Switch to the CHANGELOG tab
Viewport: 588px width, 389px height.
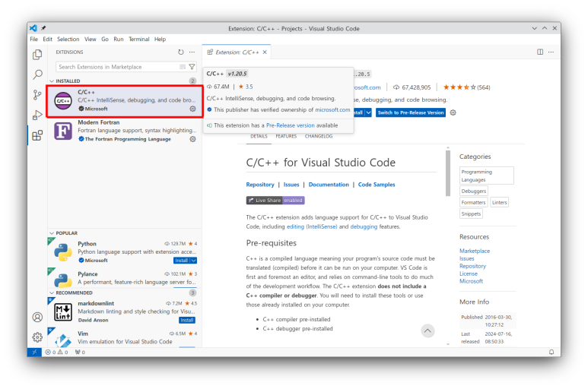[319, 136]
